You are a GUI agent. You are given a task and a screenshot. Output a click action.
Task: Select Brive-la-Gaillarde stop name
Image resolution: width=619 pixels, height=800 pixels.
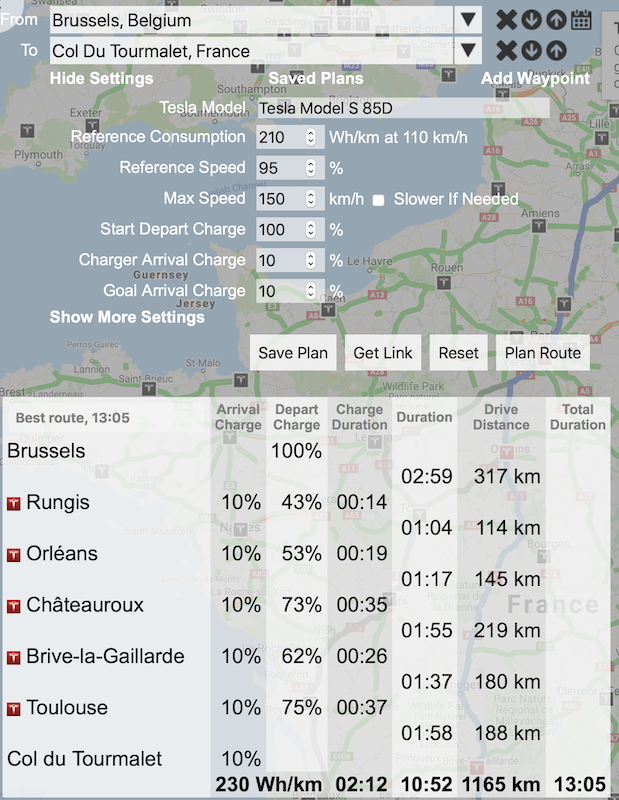pos(105,656)
